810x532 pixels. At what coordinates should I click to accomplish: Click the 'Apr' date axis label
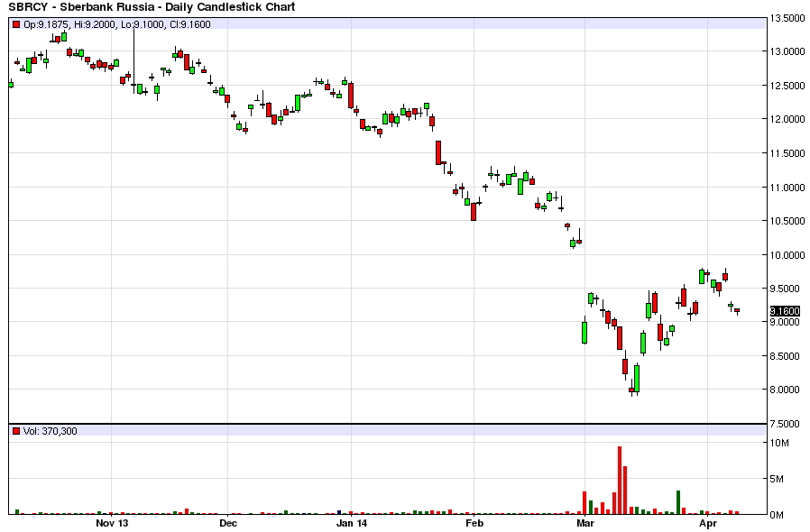(x=708, y=523)
